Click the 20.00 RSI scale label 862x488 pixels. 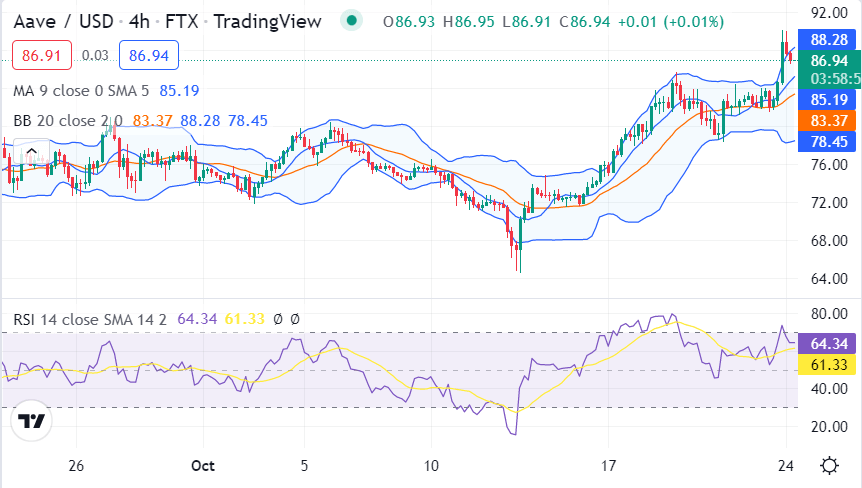tap(829, 426)
